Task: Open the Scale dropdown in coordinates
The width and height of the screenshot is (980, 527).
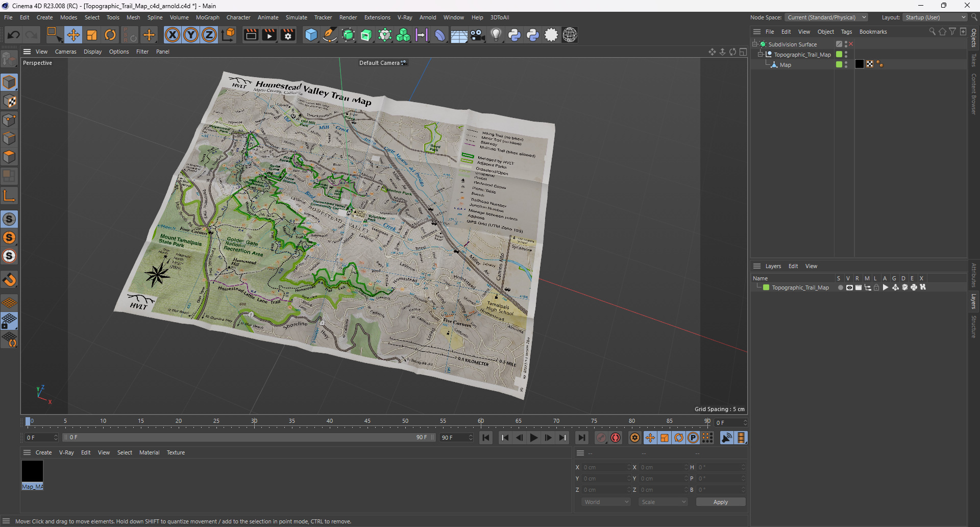Action: coord(663,502)
